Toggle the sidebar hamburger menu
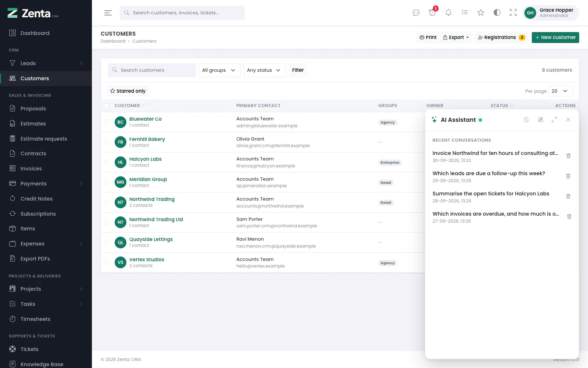588x368 pixels. [x=108, y=13]
